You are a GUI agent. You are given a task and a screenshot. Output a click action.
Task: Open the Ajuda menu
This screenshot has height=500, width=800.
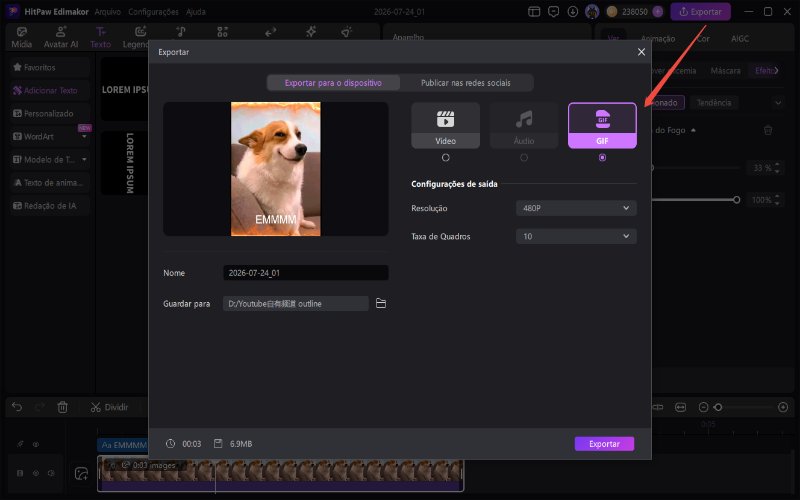[x=195, y=11]
